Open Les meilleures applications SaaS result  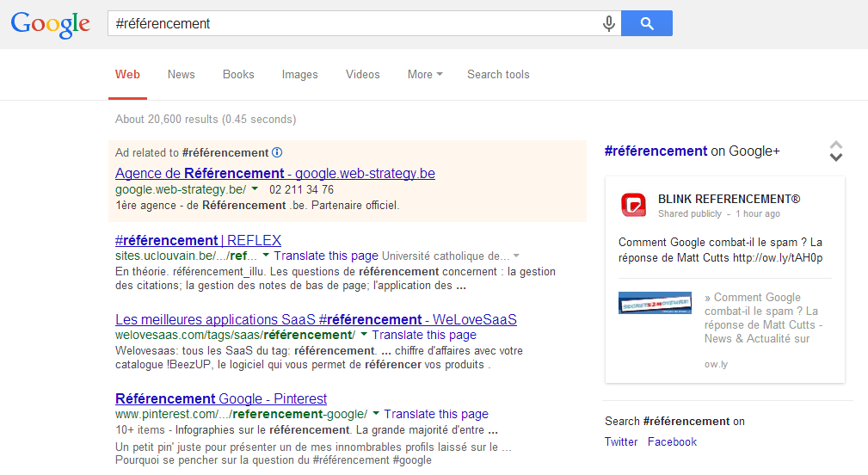point(316,319)
